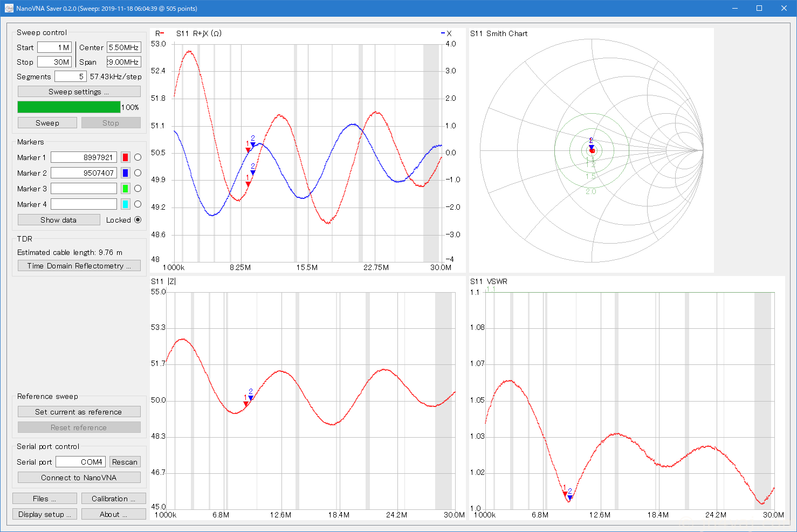797x532 pixels.
Task: Select the Marker 3 radio button
Action: (x=138, y=189)
